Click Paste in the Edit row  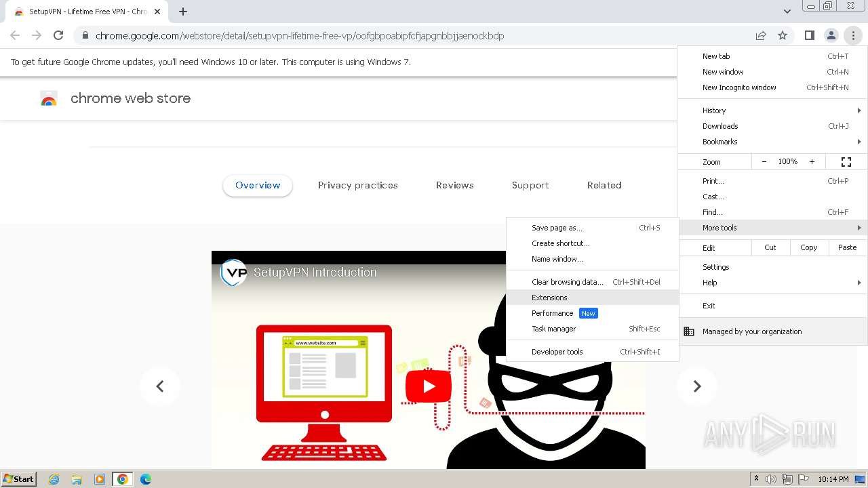tap(848, 247)
